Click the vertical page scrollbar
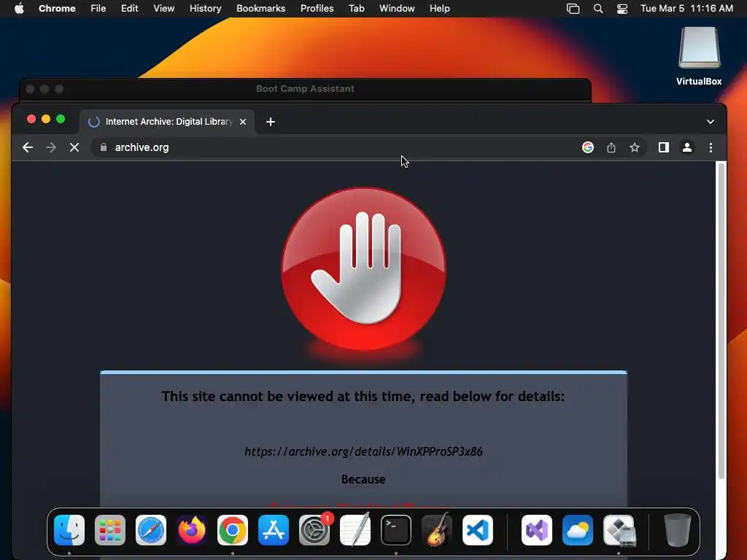This screenshot has height=560, width=747. tap(721, 321)
